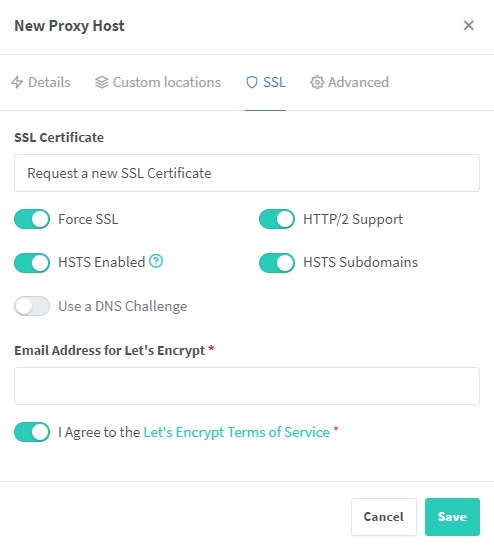
Task: Save the new proxy host
Action: click(x=452, y=517)
